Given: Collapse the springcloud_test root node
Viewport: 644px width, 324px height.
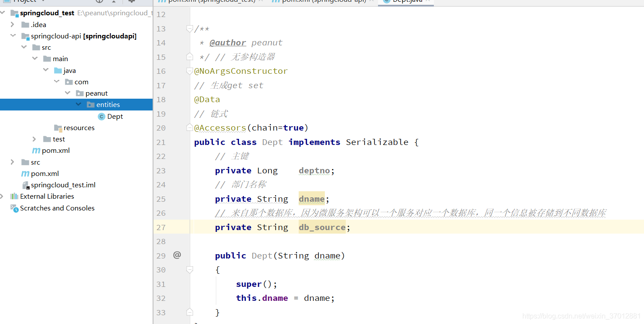Looking at the screenshot, I should tap(3, 13).
